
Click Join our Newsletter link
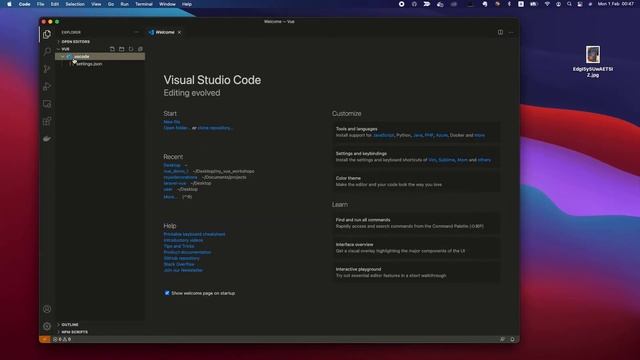[183, 270]
